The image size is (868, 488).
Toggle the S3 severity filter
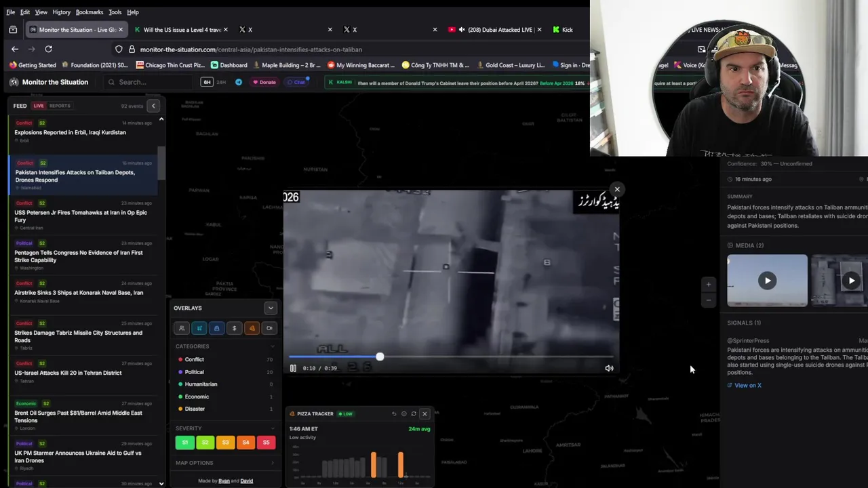point(225,442)
